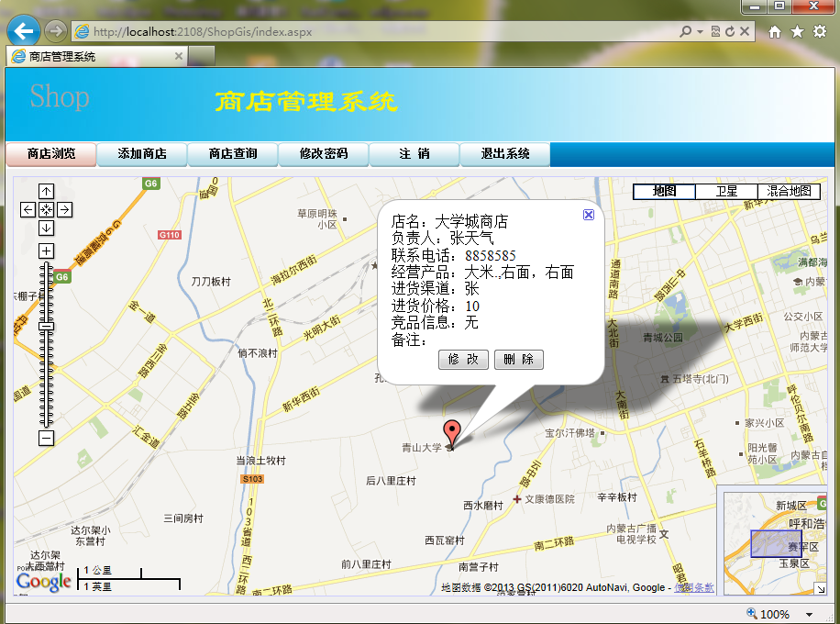Click the 修改 button in balloon
The width and height of the screenshot is (840, 624).
(463, 359)
